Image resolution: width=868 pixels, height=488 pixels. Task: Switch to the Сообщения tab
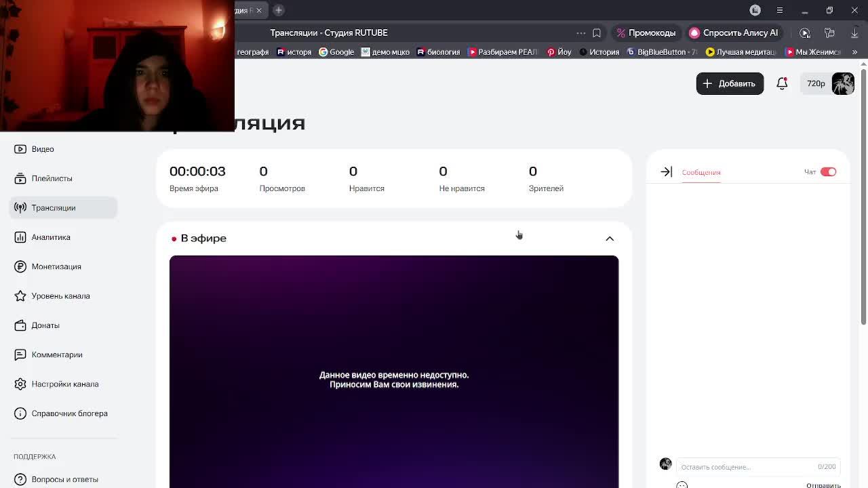pos(701,172)
